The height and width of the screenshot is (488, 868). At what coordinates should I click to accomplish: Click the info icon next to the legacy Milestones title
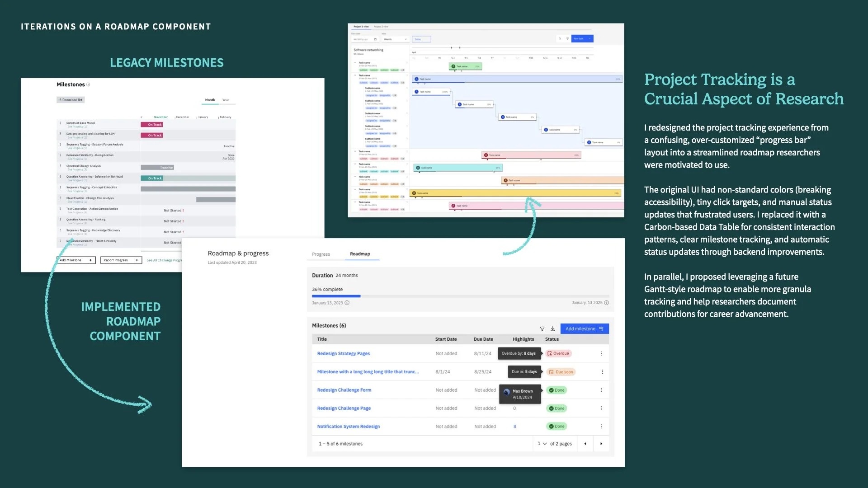coord(88,84)
